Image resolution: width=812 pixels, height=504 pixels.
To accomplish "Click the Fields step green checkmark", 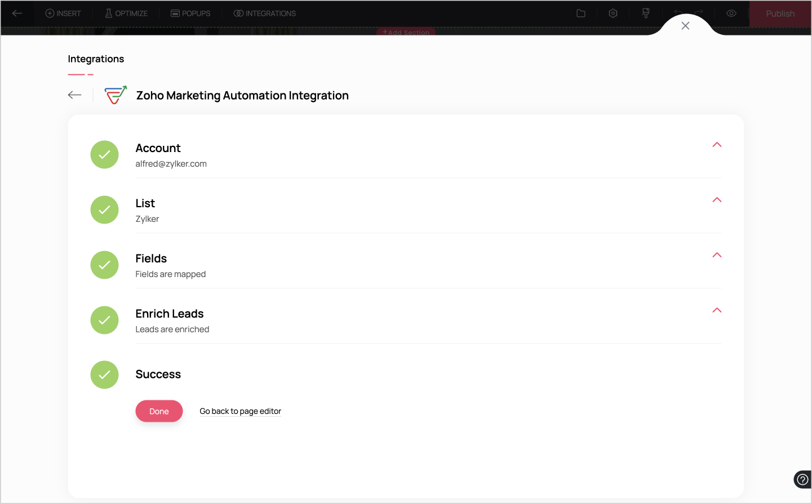I will coord(105,265).
